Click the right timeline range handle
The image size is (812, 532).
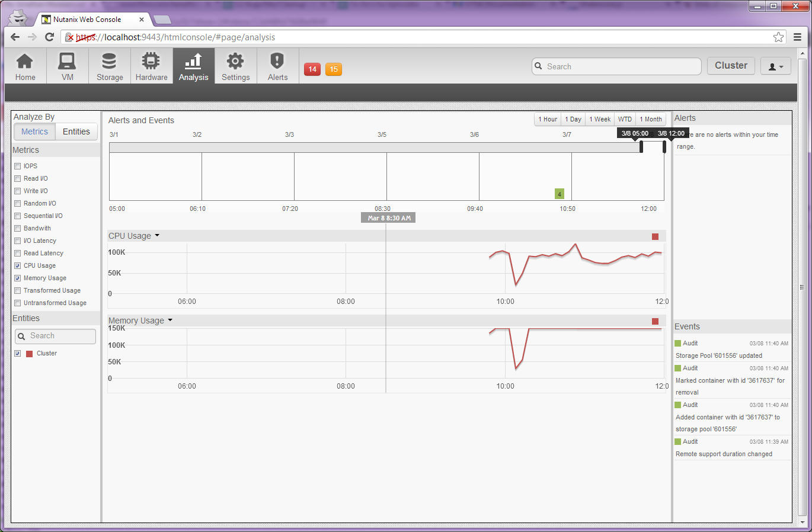pyautogui.click(x=664, y=147)
